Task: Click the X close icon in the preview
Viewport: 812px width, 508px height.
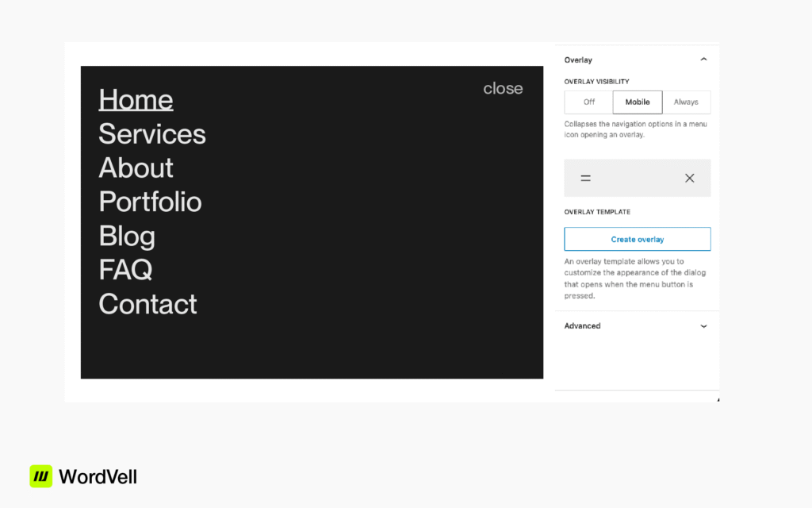Action: coord(689,178)
